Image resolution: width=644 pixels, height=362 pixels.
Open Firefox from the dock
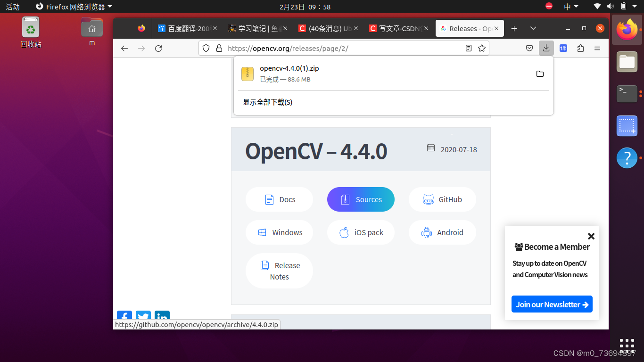(x=627, y=30)
